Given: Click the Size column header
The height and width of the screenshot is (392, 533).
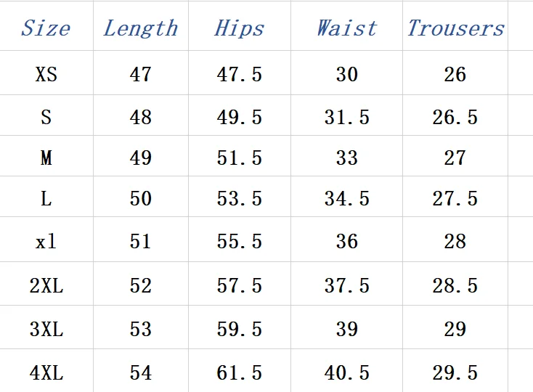Looking at the screenshot, I should pyautogui.click(x=46, y=28).
